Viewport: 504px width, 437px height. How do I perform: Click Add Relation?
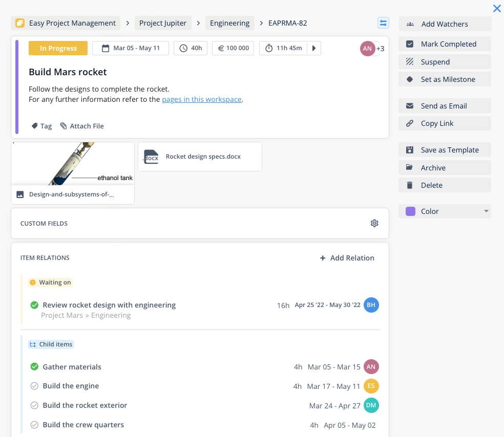tap(347, 258)
